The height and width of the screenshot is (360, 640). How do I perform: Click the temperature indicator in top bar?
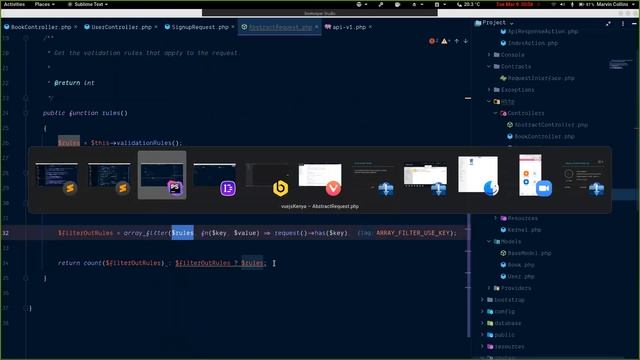pyautogui.click(x=468, y=4)
